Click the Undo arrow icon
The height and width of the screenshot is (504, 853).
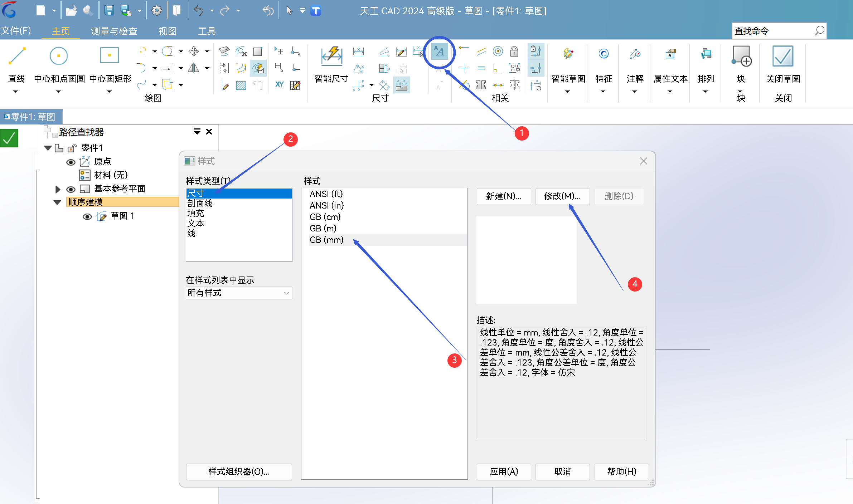(199, 11)
